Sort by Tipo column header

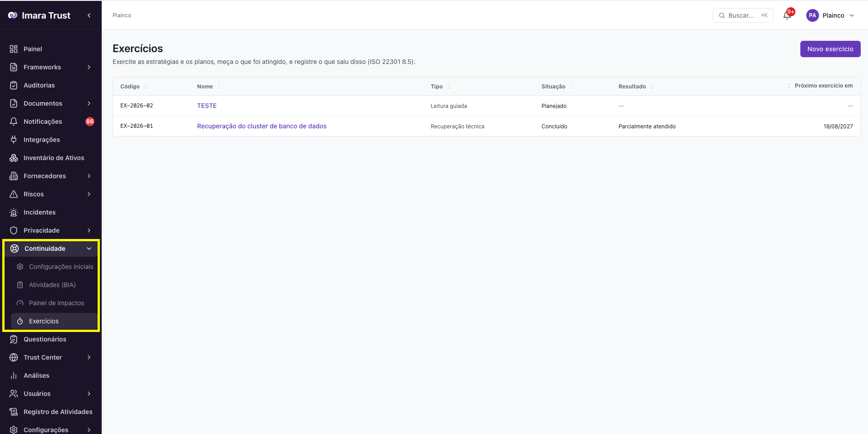(440, 87)
